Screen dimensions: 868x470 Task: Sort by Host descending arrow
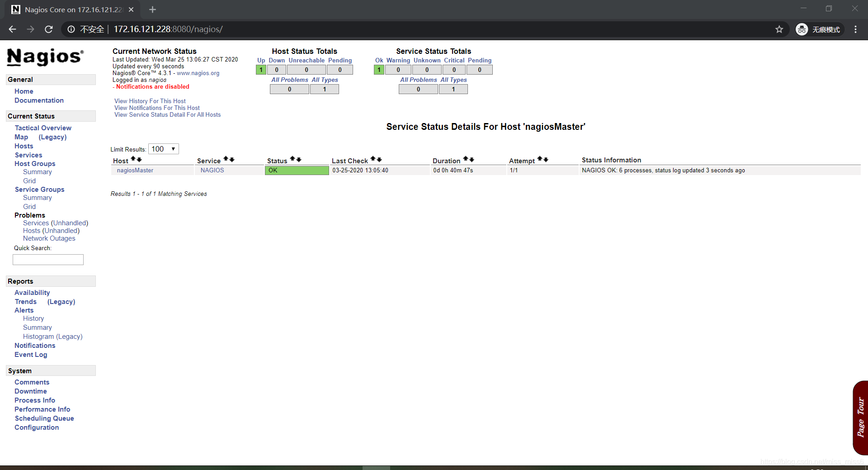139,160
